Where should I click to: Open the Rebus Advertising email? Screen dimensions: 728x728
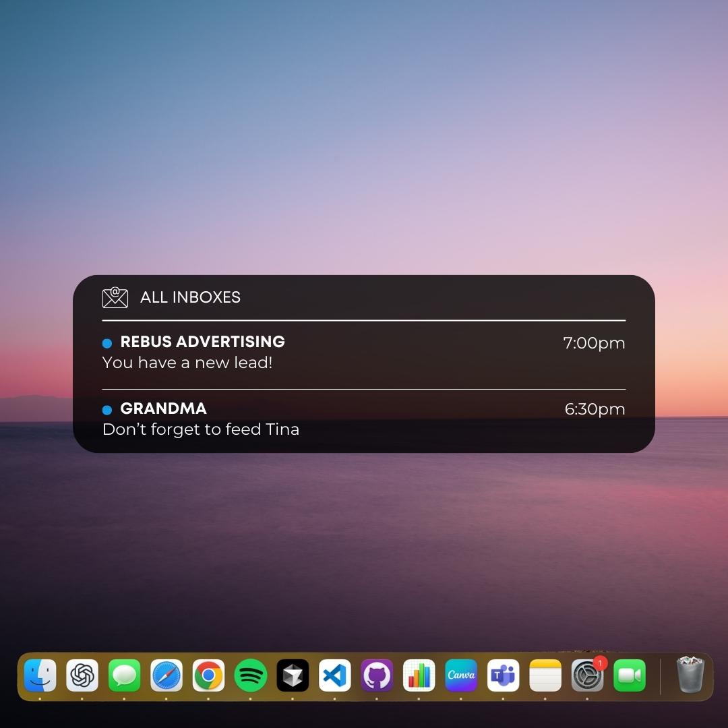[x=202, y=352]
